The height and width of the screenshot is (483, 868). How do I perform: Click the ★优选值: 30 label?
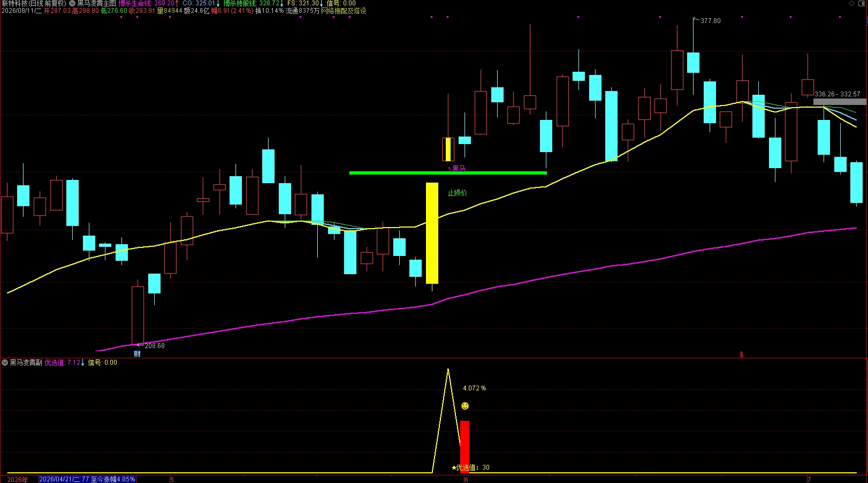click(x=470, y=467)
